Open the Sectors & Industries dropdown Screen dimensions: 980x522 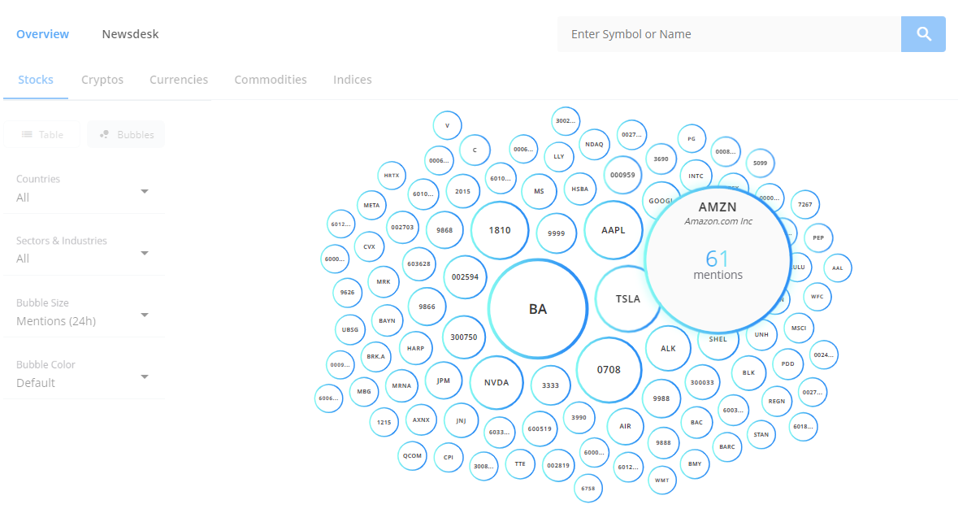(x=83, y=252)
